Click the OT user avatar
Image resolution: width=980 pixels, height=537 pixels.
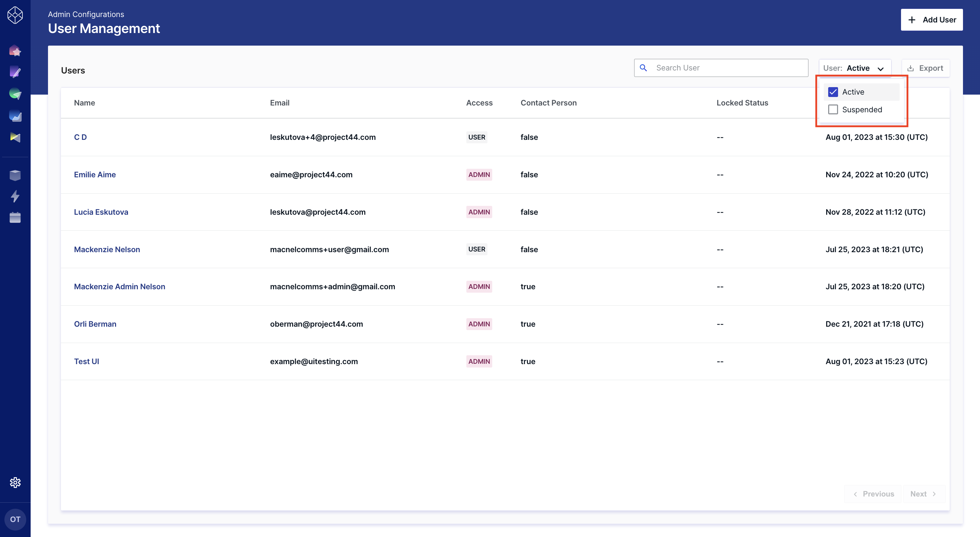coord(15,519)
